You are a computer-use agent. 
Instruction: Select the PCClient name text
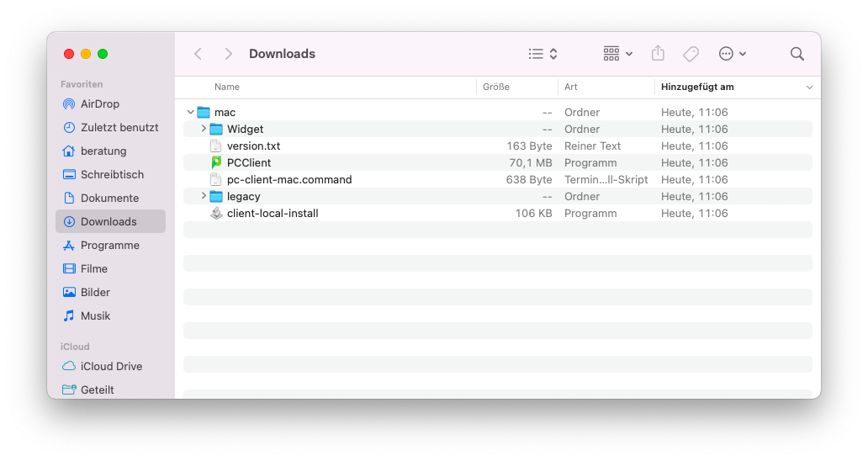pyautogui.click(x=249, y=162)
